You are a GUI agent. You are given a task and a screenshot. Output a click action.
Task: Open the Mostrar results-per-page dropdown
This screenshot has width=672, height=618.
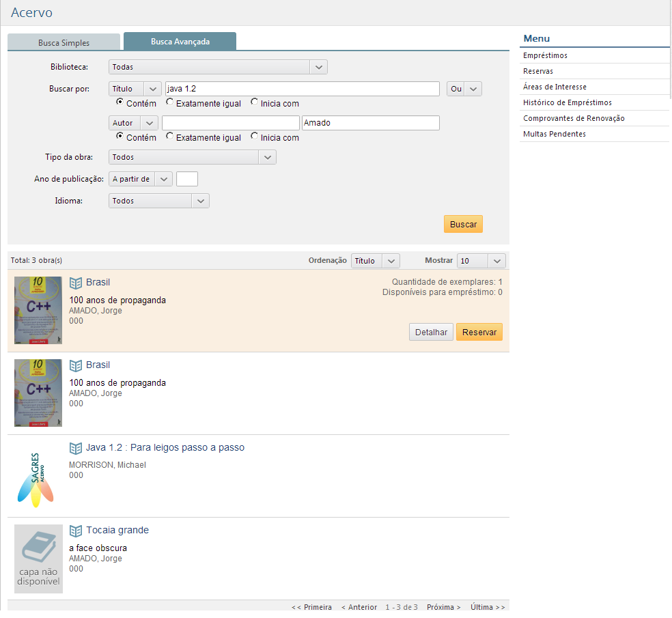pos(481,261)
